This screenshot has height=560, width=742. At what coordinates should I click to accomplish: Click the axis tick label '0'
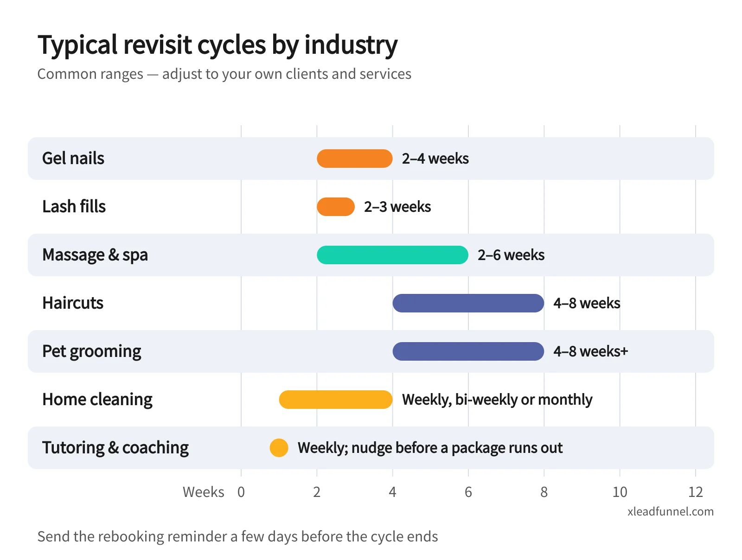click(x=241, y=492)
